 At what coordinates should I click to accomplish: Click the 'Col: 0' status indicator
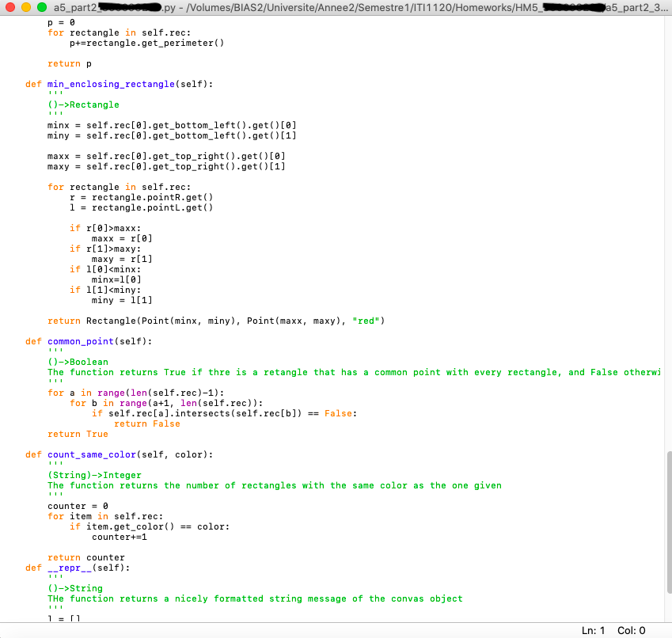632,630
